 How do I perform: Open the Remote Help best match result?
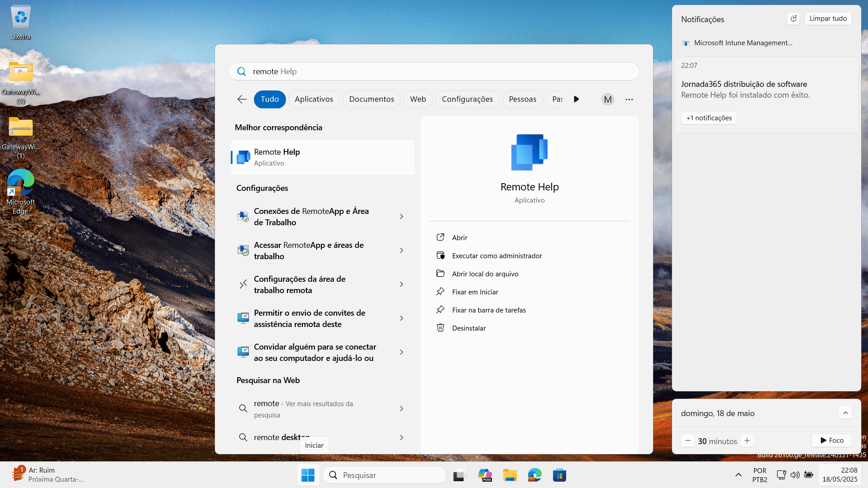323,157
